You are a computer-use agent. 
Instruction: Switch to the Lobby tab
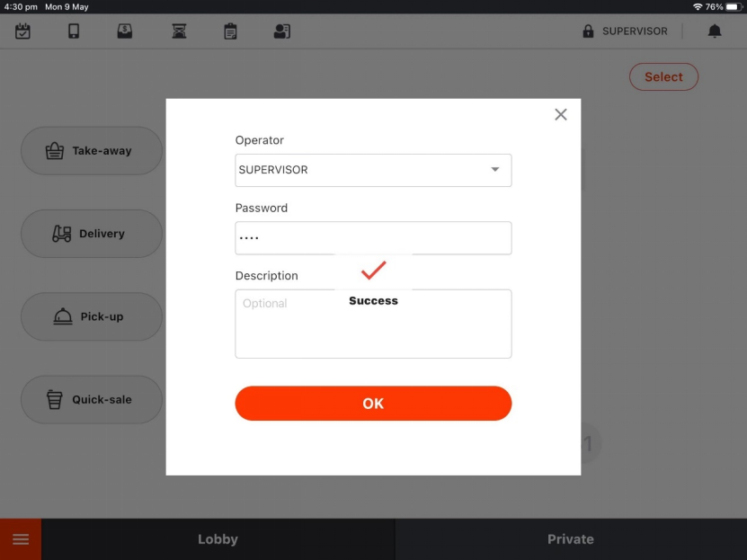pos(218,539)
